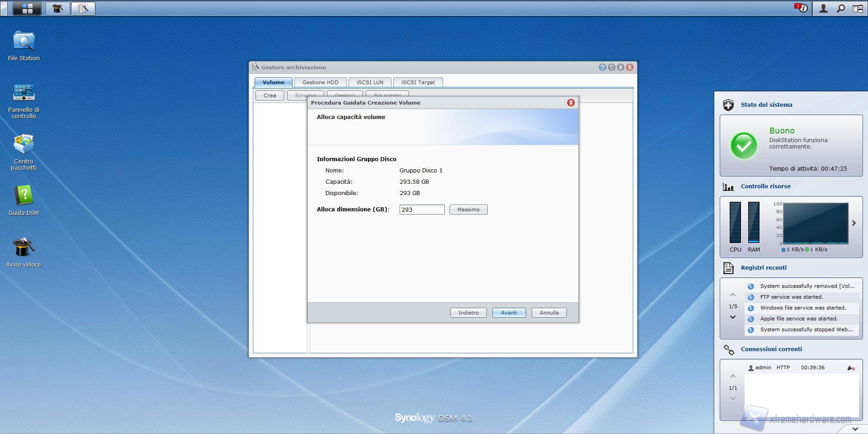Click the Avanti button
Screen dimensions: 868x434
click(x=509, y=313)
